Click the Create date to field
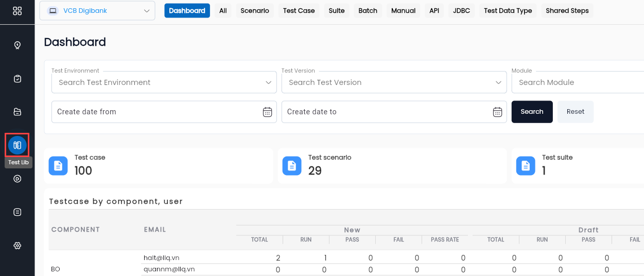The image size is (644, 276). tap(394, 112)
